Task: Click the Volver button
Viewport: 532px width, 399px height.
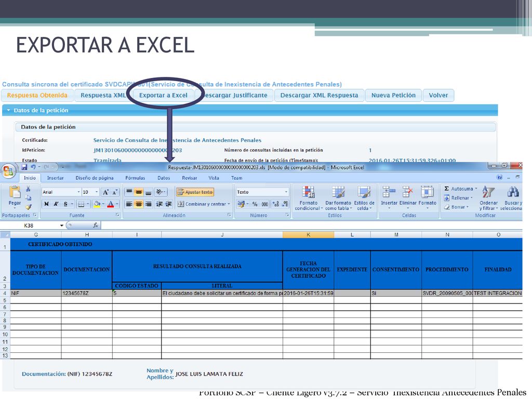Action: pyautogui.click(x=438, y=96)
